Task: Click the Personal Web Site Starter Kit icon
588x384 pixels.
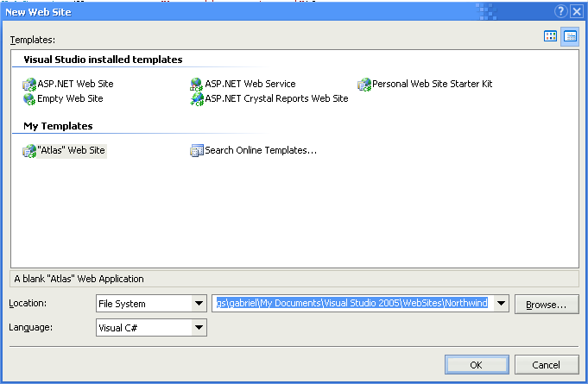Action: point(364,85)
